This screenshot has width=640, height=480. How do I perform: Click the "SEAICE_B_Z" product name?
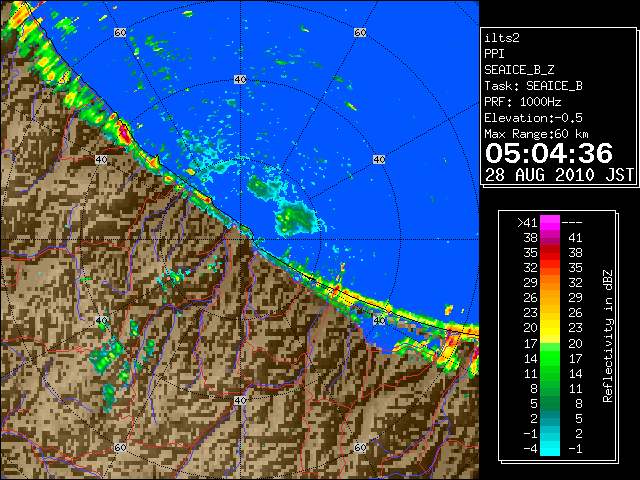(519, 70)
